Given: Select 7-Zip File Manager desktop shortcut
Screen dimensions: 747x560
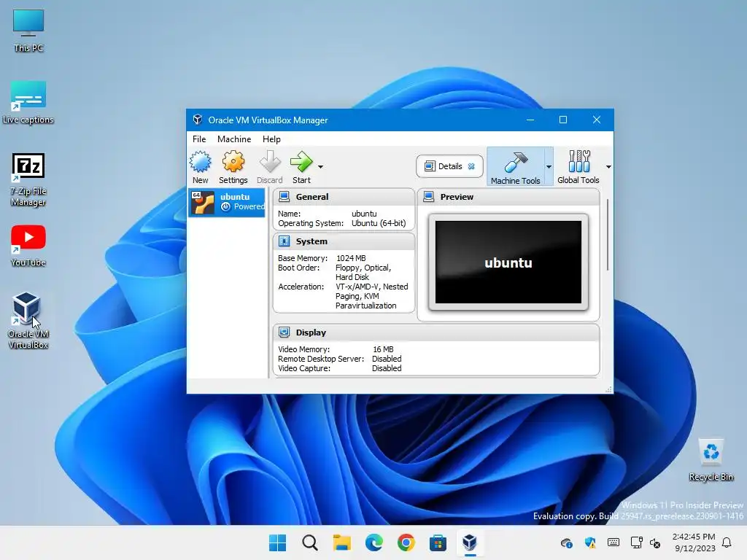Looking at the screenshot, I should (28, 179).
